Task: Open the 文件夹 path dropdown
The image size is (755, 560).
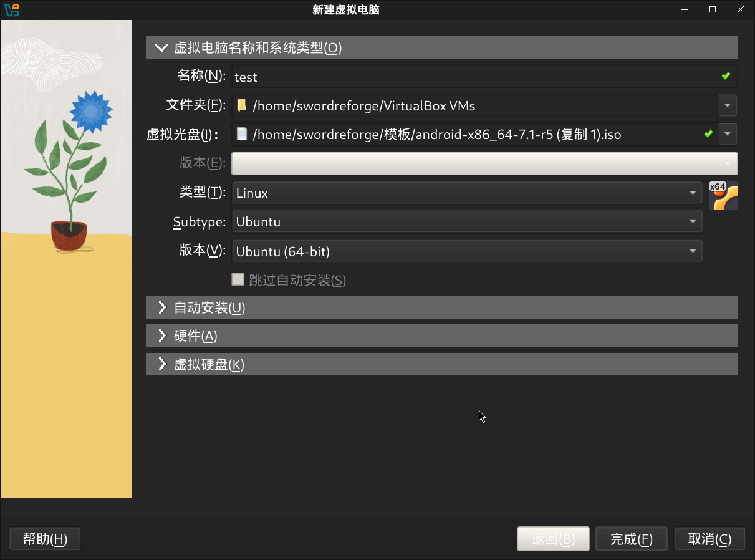Action: coord(727,105)
